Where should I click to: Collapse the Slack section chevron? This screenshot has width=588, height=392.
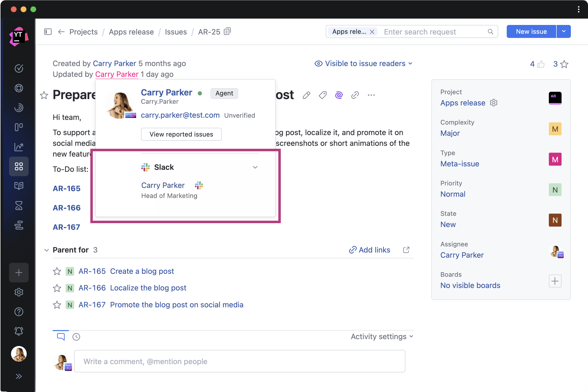click(255, 167)
